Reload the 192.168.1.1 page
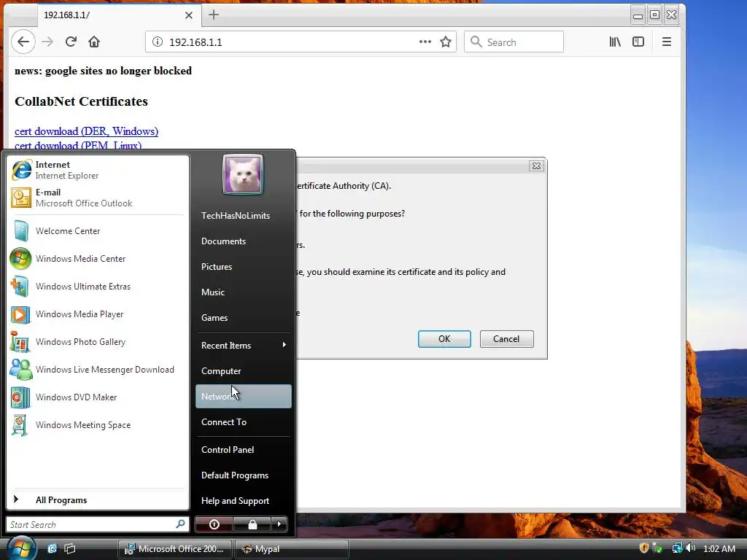The width and height of the screenshot is (747, 560). 71,42
